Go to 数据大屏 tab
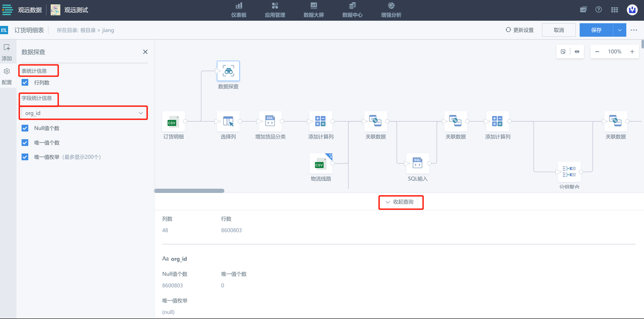Image resolution: width=644 pixels, height=319 pixels. click(313, 10)
